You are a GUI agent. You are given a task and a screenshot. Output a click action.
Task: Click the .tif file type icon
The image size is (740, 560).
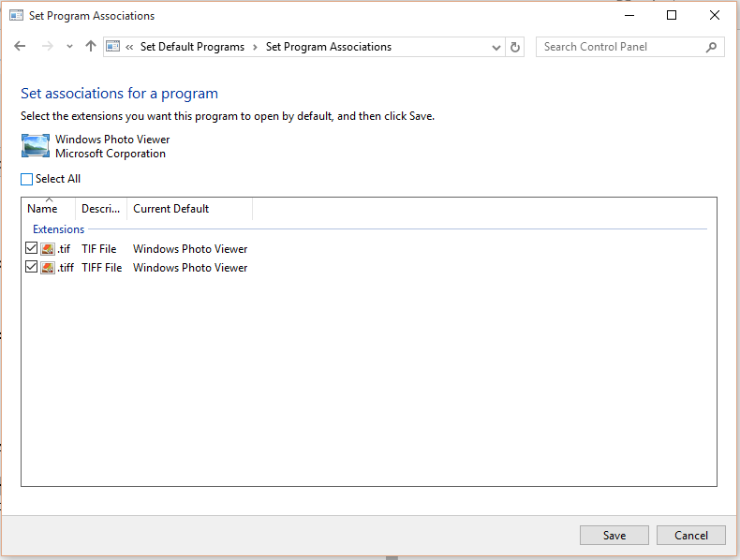tap(47, 248)
